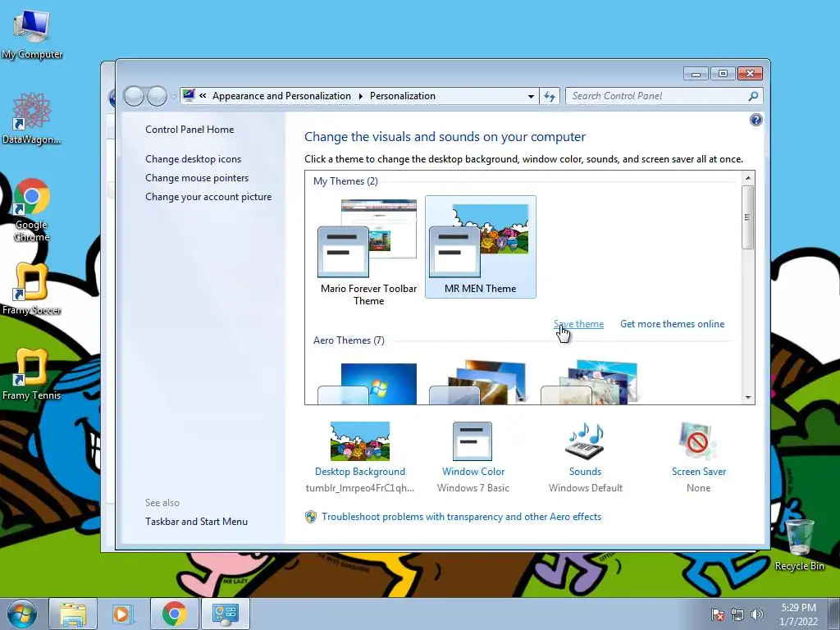Screen dimensions: 840x630
Task: Open Change mouse pointers
Action: 197,178
